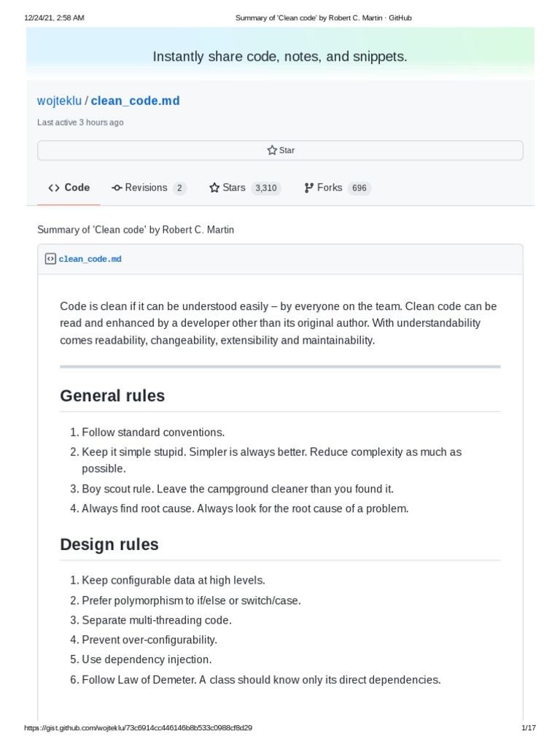Screen dimensions: 560x747
Task: Click the 3,310 stars count badge
Action: (266, 188)
